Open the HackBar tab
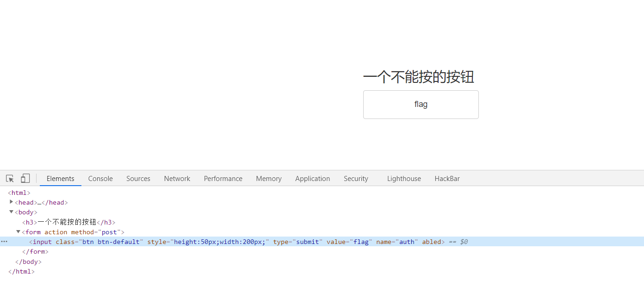The height and width of the screenshot is (281, 644). [447, 179]
